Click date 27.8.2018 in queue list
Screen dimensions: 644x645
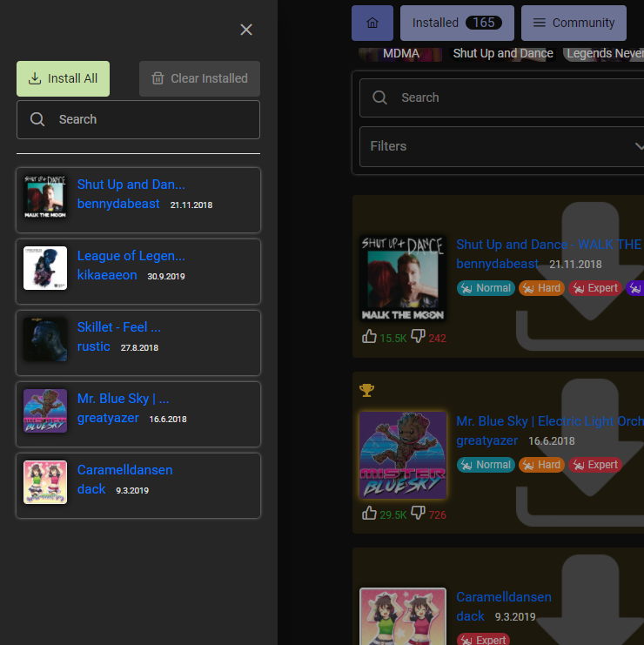coord(139,348)
